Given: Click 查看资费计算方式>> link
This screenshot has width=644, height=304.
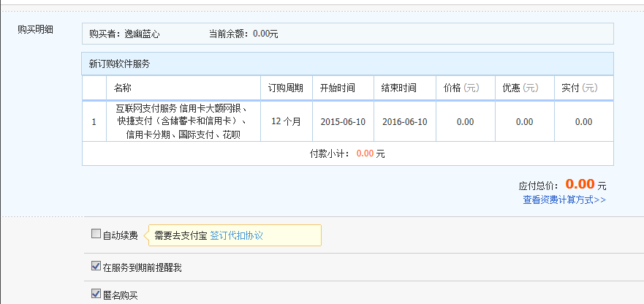Looking at the screenshot, I should coord(564,199).
